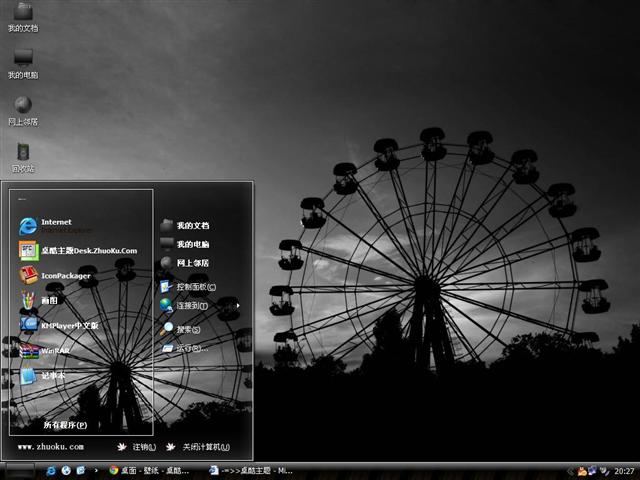Switch to Chrome 桌面 - 壁纸 taskbar window
The height and width of the screenshot is (480, 640).
click(149, 471)
